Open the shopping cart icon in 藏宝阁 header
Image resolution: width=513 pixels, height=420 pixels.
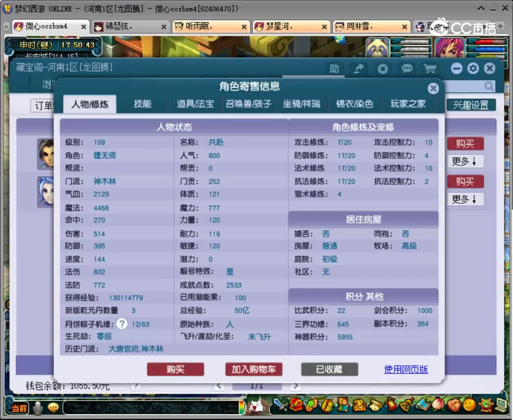click(430, 69)
